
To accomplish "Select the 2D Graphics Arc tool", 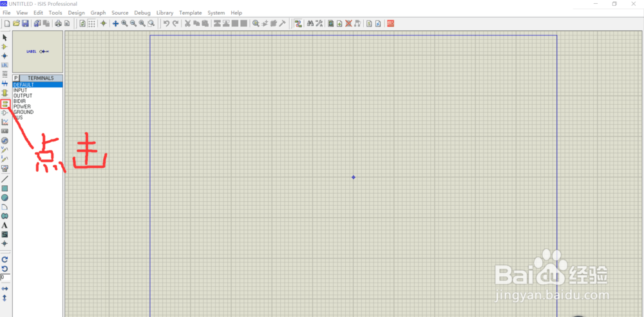I will (5, 207).
